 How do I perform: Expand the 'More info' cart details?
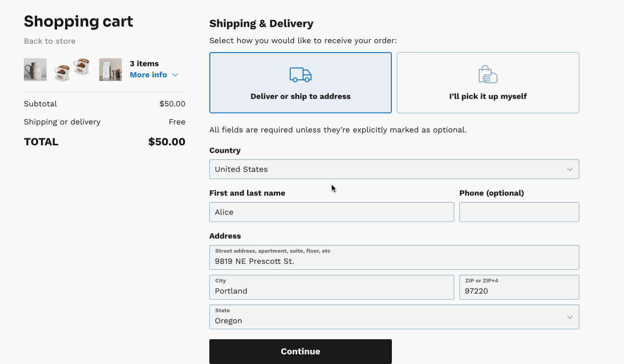coord(148,74)
